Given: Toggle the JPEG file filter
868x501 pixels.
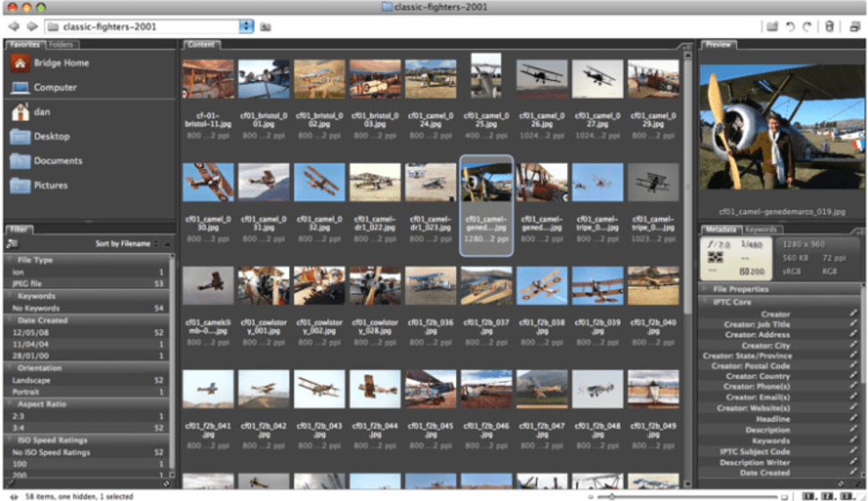Looking at the screenshot, I should [x=85, y=283].
